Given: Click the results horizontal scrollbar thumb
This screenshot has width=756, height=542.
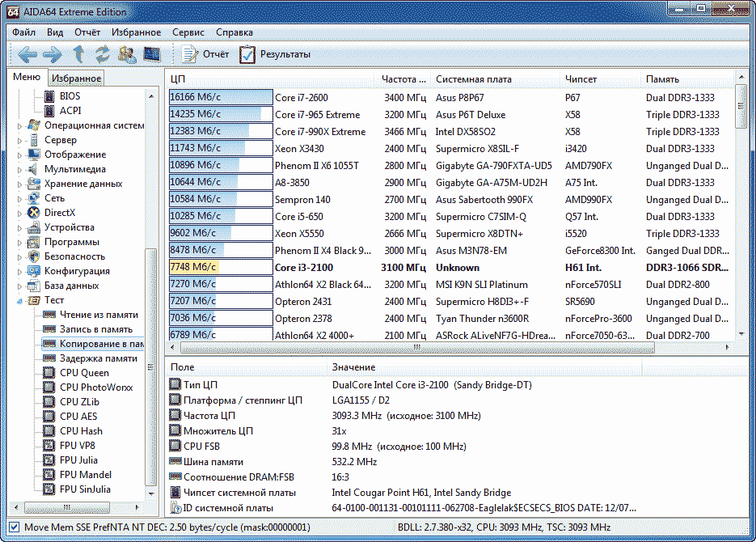Looking at the screenshot, I should click(x=417, y=347).
